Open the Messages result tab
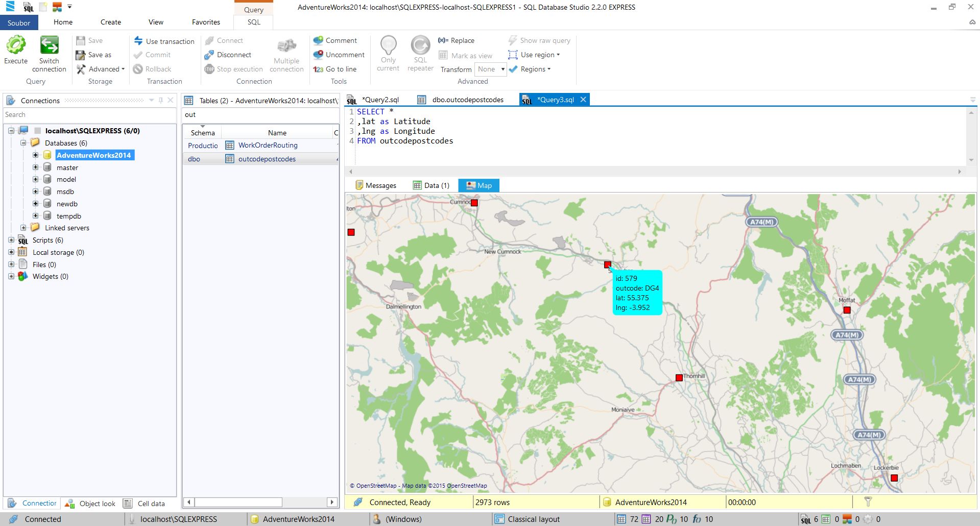The height and width of the screenshot is (526, 980). (376, 185)
